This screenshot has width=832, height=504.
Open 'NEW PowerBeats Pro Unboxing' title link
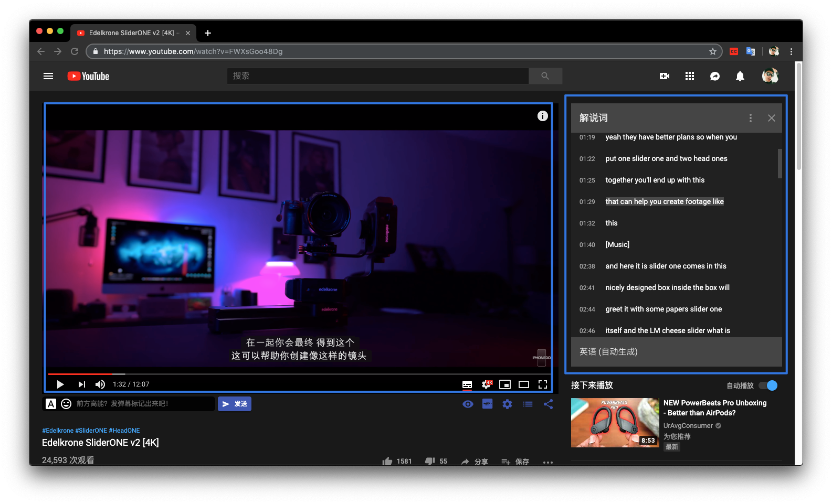(715, 408)
